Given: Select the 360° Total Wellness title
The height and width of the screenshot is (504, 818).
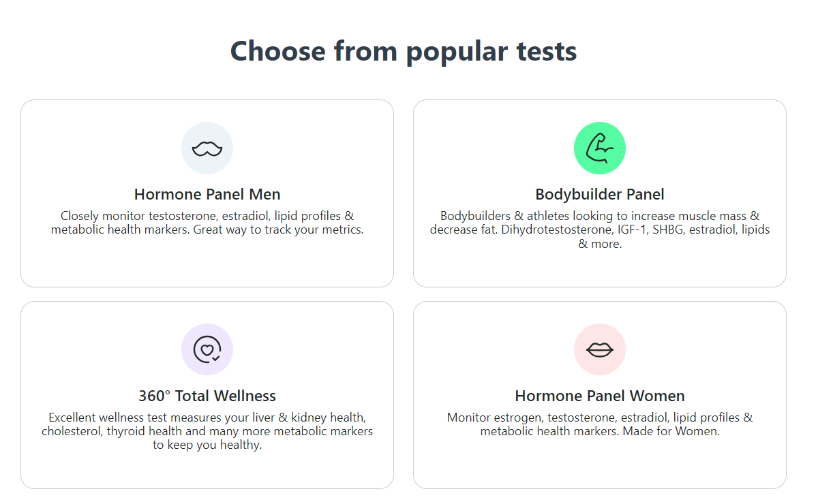Looking at the screenshot, I should (x=207, y=396).
